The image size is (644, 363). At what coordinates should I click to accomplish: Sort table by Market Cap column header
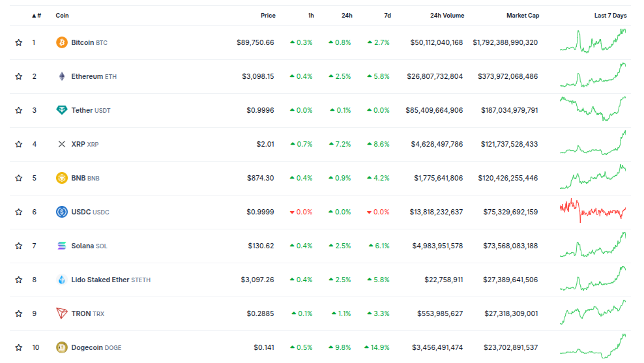tap(522, 16)
